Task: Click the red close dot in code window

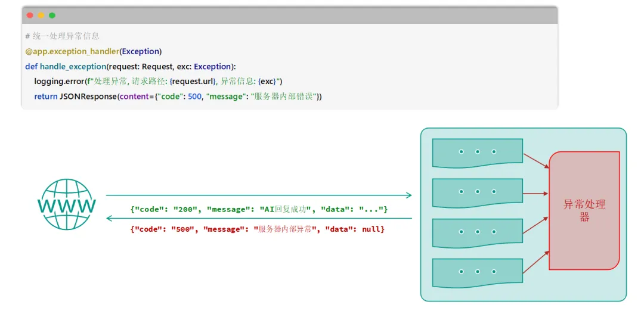Action: (x=30, y=15)
